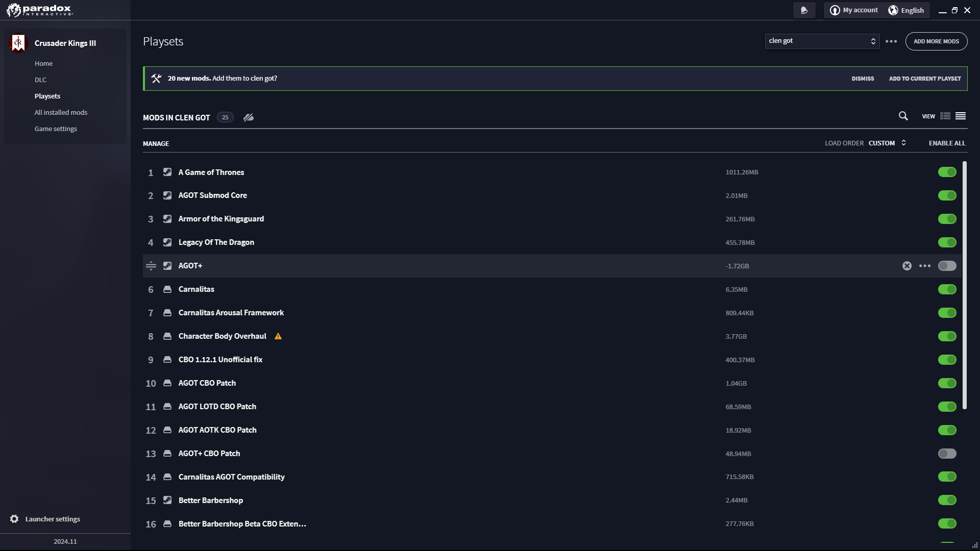Open the My account menu
Viewport: 980px width, 551px height.
click(854, 10)
